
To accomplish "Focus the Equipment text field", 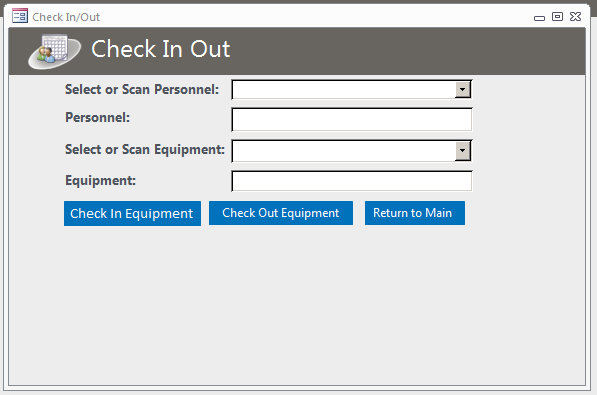I will click(x=352, y=181).
